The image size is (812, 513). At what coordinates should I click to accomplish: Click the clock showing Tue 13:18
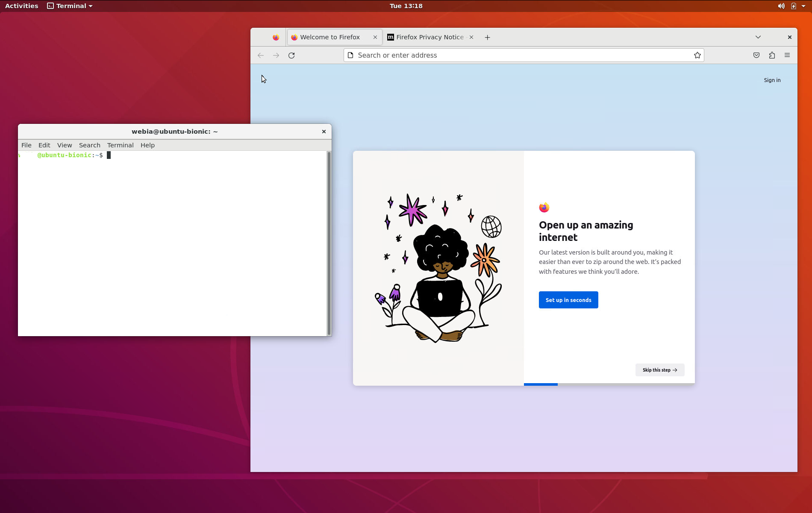pyautogui.click(x=406, y=6)
